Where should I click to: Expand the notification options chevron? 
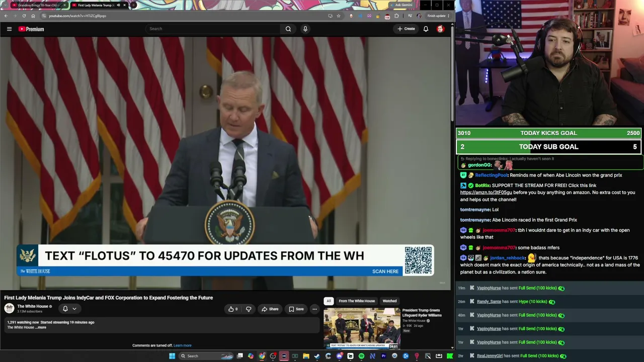[x=74, y=309]
